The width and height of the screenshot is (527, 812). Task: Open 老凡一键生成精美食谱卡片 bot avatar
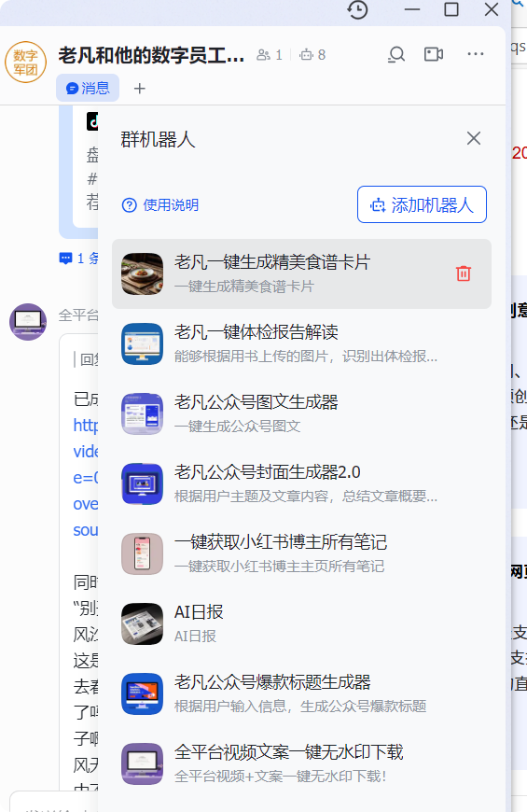[x=143, y=274]
